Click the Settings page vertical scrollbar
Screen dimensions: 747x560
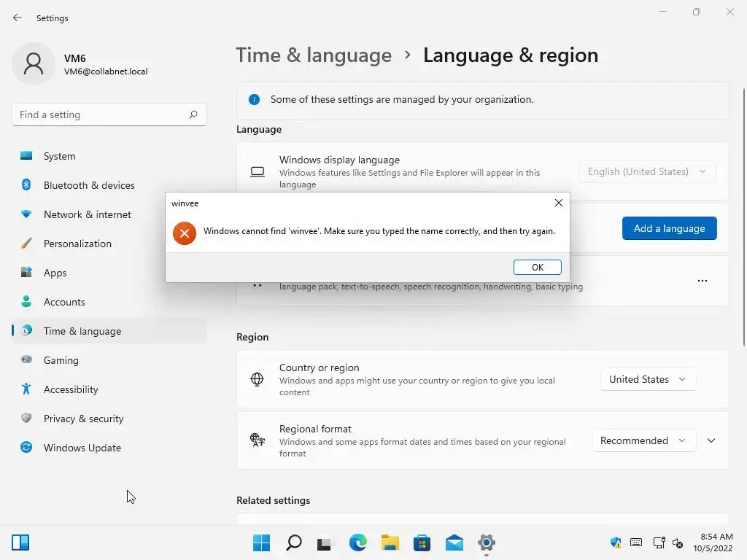(743, 217)
